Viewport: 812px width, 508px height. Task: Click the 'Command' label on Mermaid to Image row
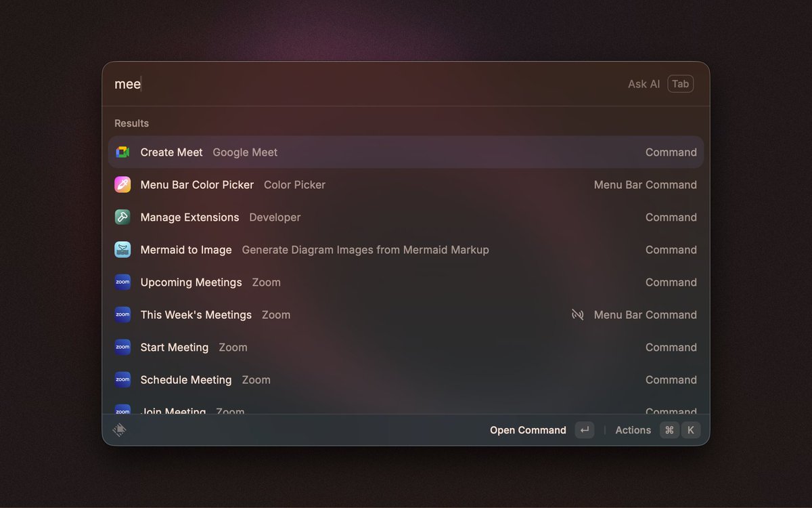(x=671, y=250)
